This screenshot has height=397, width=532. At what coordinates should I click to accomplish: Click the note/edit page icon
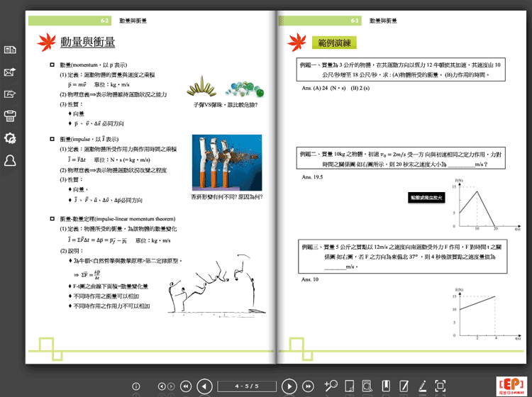(404, 386)
